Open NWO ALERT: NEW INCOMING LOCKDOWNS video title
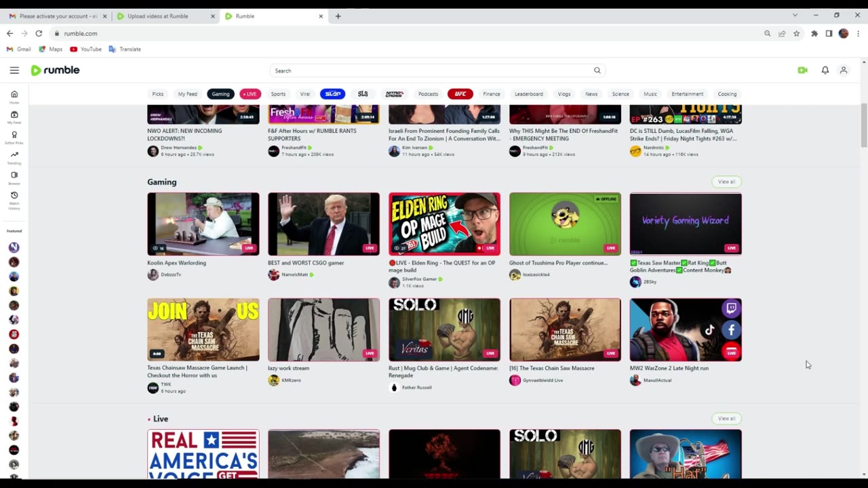This screenshot has height=488, width=868. [184, 134]
